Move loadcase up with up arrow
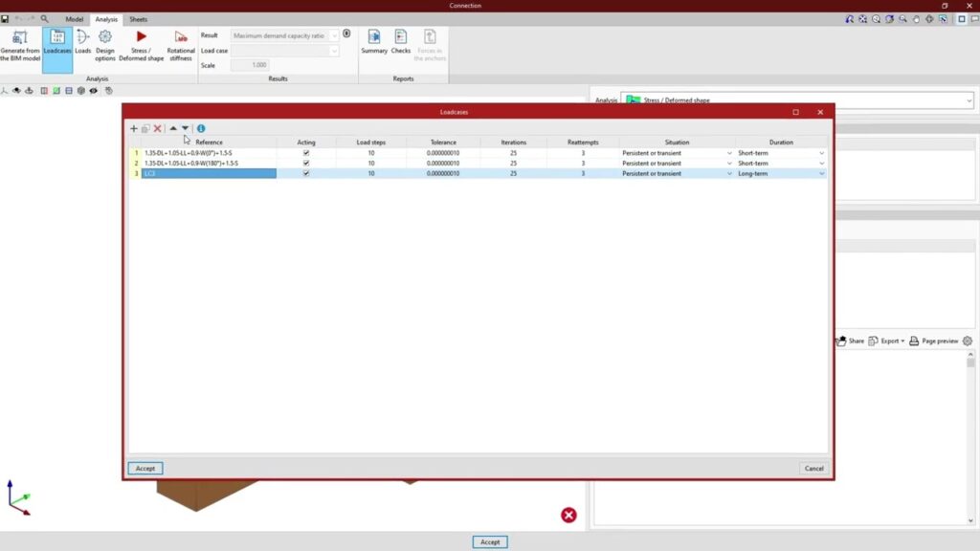 pyautogui.click(x=173, y=128)
